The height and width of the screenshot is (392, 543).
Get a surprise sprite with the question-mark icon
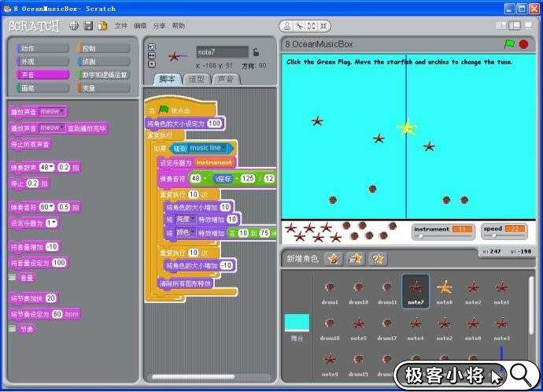(378, 258)
